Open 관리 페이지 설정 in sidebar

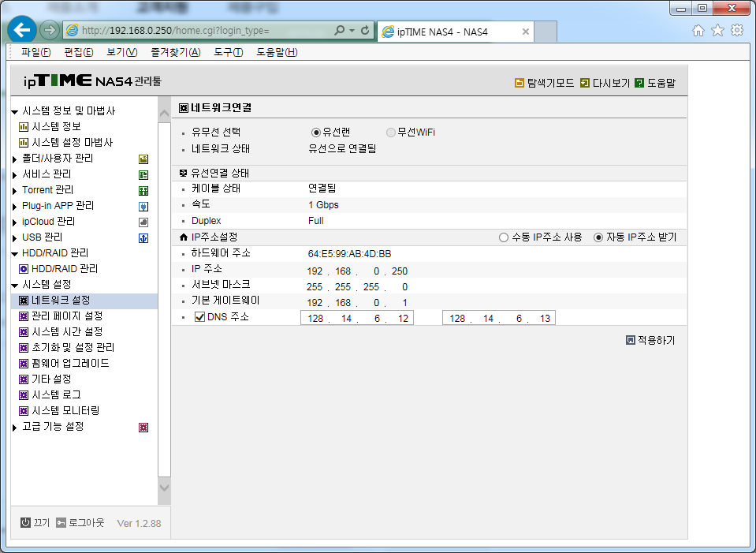pos(67,316)
